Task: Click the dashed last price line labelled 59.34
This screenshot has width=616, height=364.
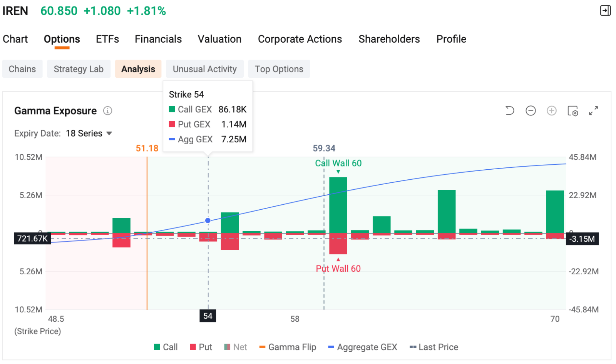Action: [324, 233]
